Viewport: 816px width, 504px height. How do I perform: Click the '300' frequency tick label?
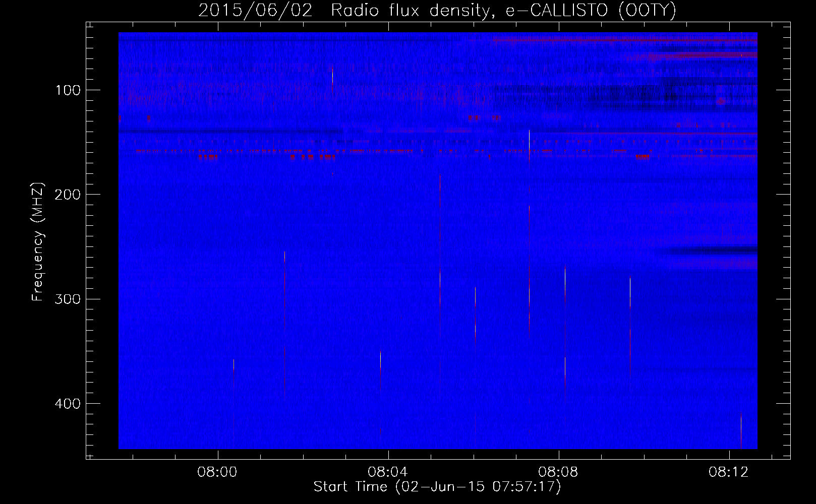click(68, 299)
